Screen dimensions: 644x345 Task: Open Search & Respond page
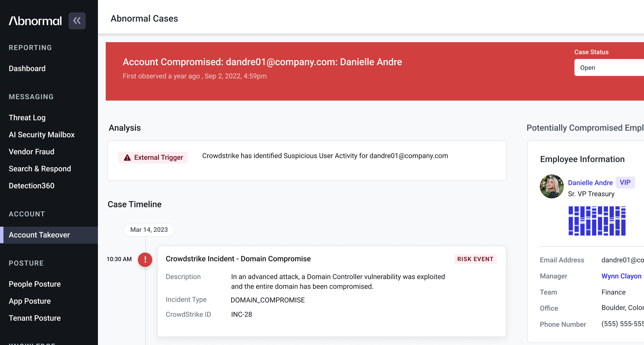coord(40,169)
